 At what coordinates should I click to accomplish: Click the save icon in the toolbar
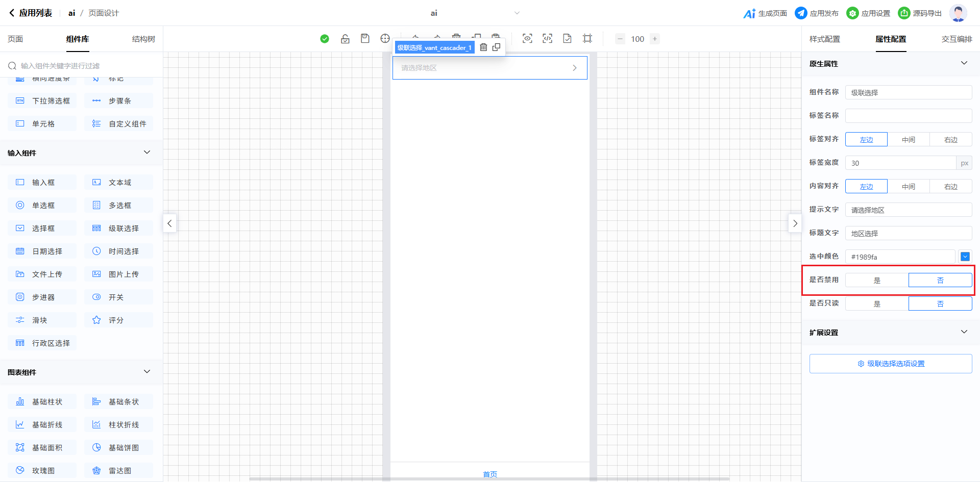coord(365,39)
